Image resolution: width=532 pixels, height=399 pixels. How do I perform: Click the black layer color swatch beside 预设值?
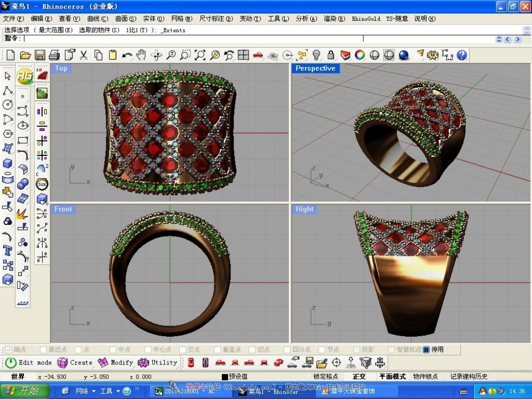point(225,377)
